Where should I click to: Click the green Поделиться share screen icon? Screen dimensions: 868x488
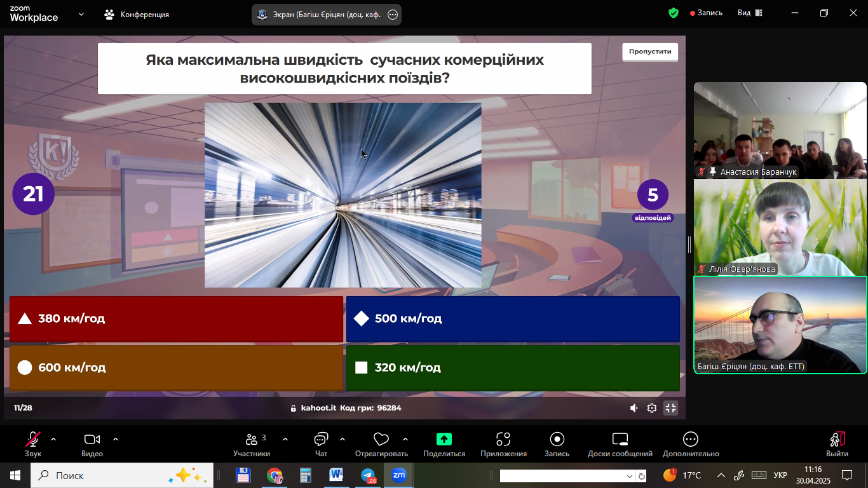click(444, 439)
